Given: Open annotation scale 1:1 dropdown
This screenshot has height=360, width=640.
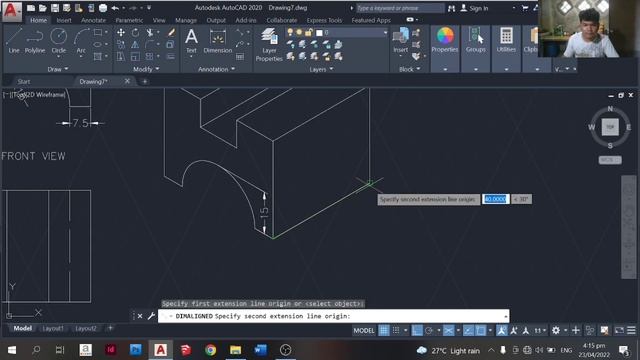Looking at the screenshot, I should [540, 330].
